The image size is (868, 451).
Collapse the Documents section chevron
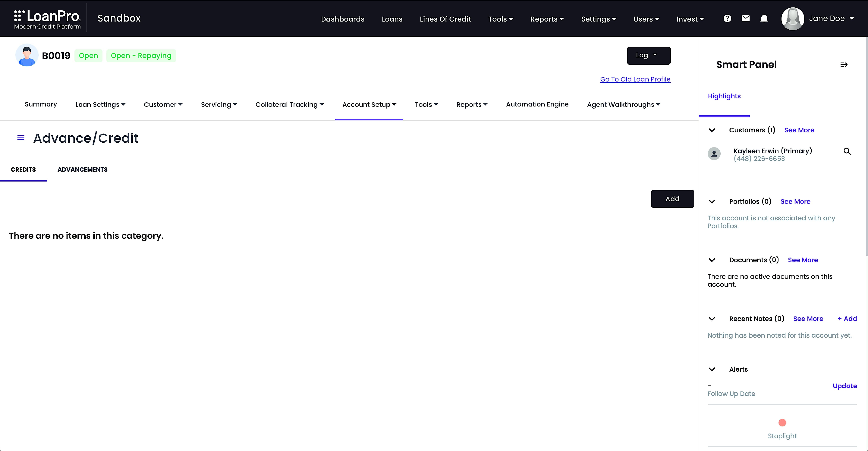pos(712,260)
